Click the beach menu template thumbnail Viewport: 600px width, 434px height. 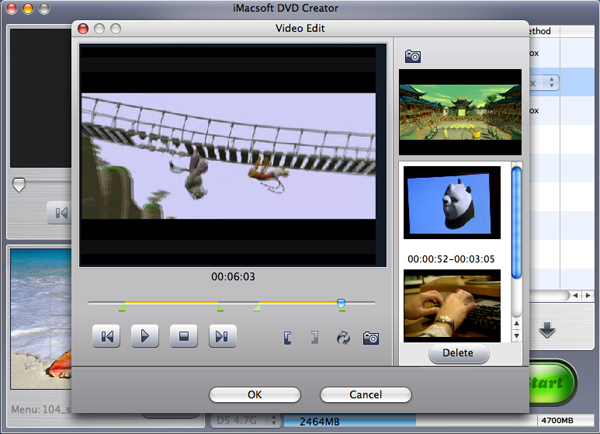click(41, 318)
